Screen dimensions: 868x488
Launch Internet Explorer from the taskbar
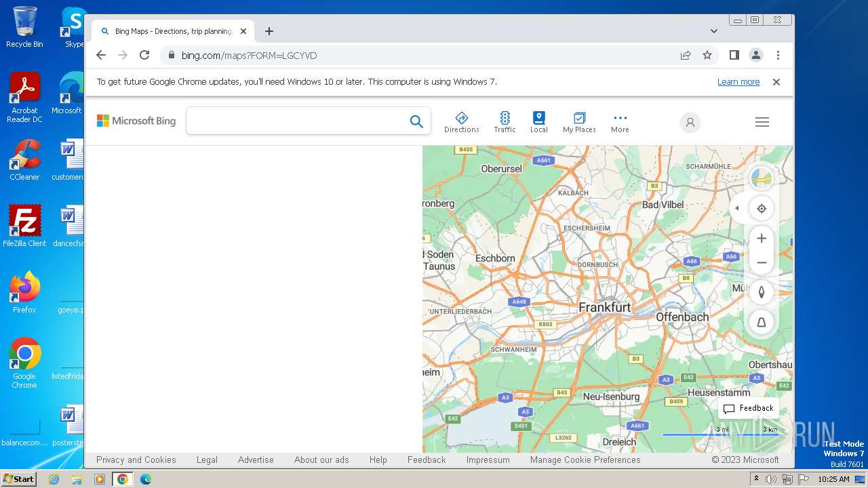tap(54, 479)
